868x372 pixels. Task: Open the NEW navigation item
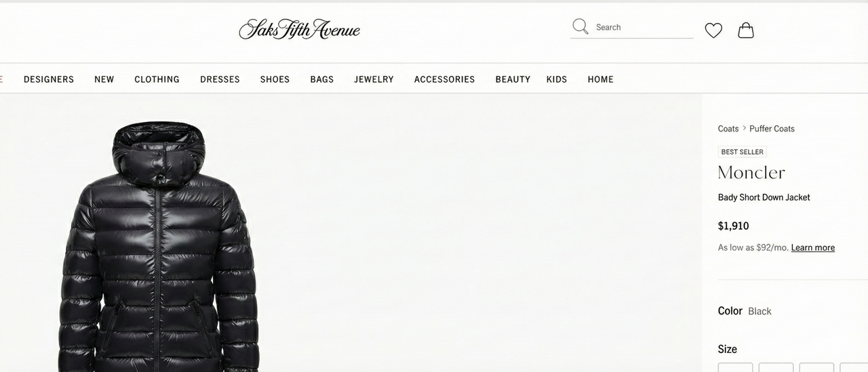[x=104, y=79]
